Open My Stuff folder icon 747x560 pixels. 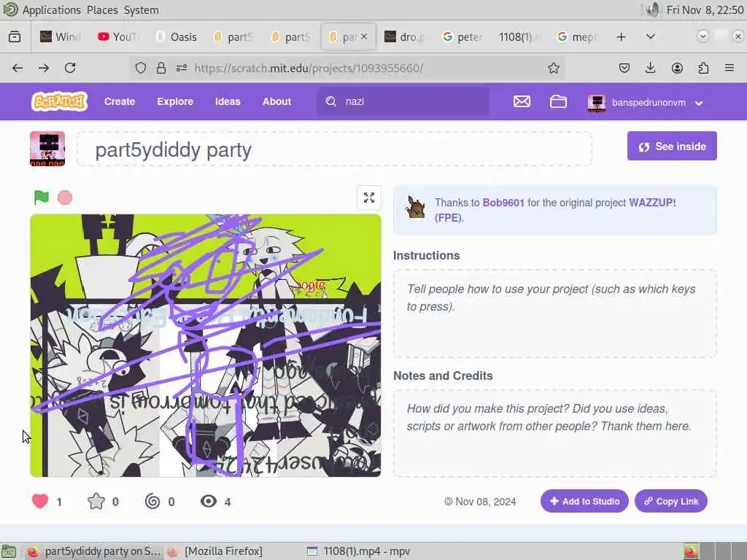558,101
